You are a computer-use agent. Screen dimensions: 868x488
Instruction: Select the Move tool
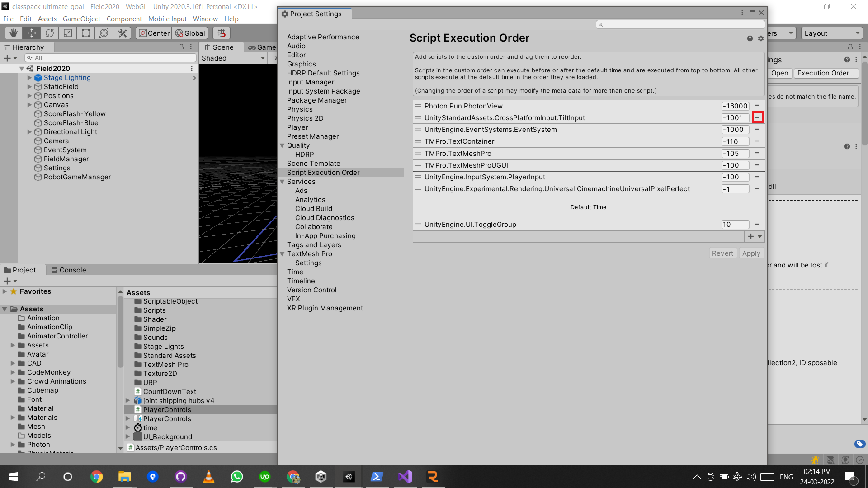[32, 33]
